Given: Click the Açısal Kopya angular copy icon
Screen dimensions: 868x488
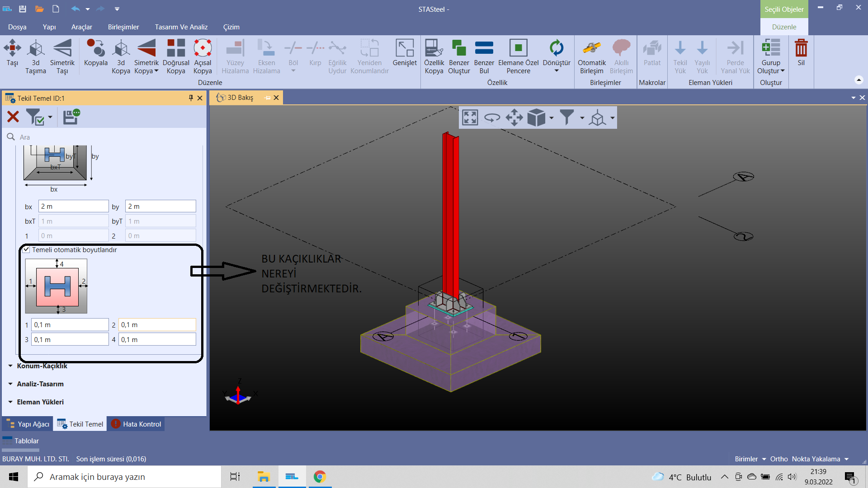Looking at the screenshot, I should coord(203,48).
